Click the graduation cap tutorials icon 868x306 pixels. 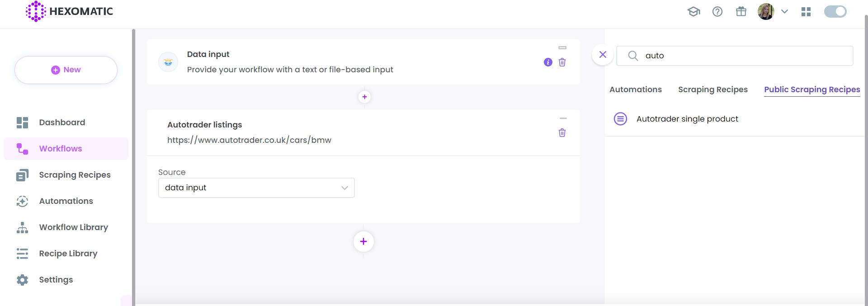(x=693, y=12)
